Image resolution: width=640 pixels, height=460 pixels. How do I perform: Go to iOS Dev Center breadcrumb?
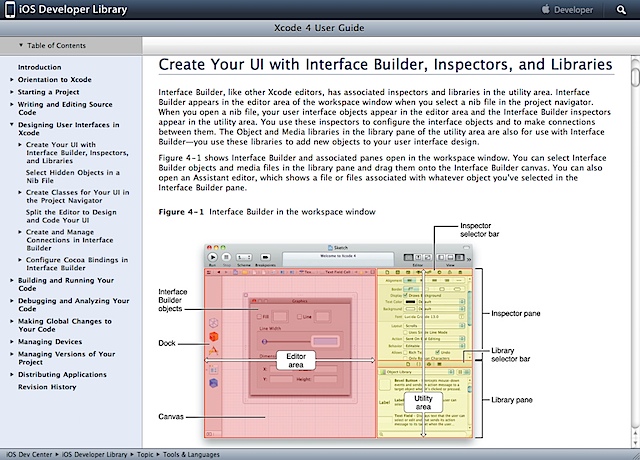tap(31, 453)
